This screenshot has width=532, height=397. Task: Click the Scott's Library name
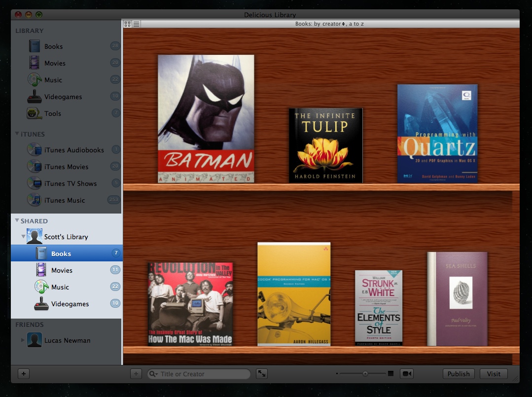(66, 237)
